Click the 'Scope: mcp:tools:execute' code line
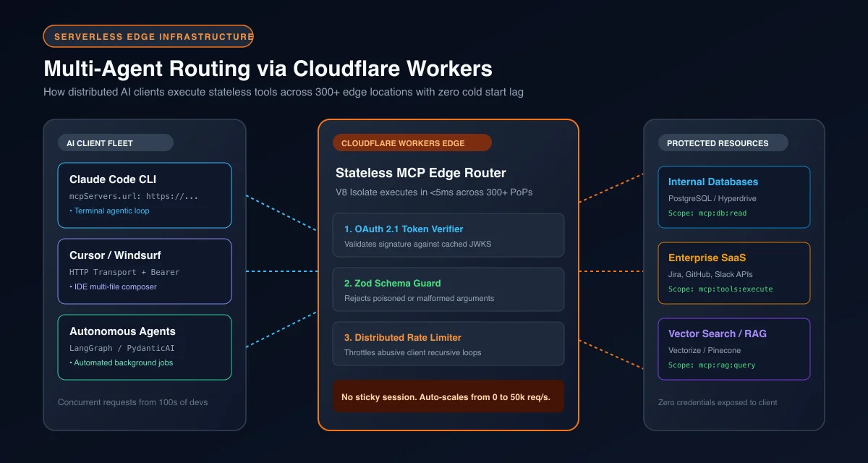Viewport: 868px width, 463px height. point(720,289)
